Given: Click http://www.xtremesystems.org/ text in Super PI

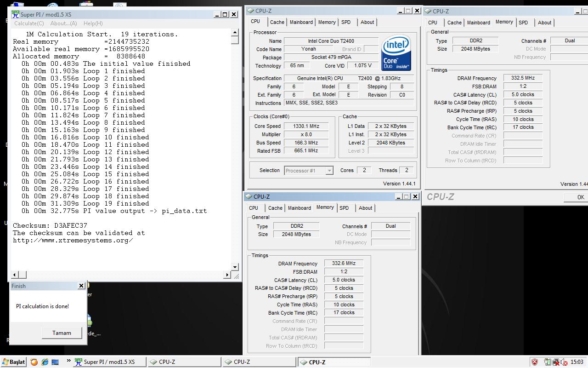Looking at the screenshot, I should (73, 240).
